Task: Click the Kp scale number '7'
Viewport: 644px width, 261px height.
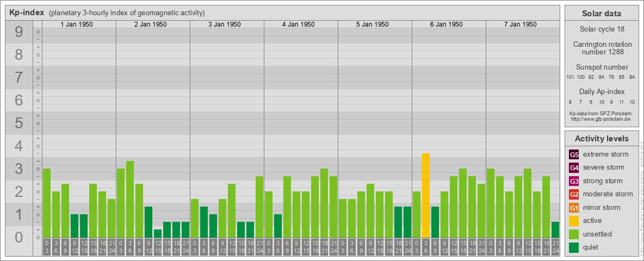Action: point(19,78)
